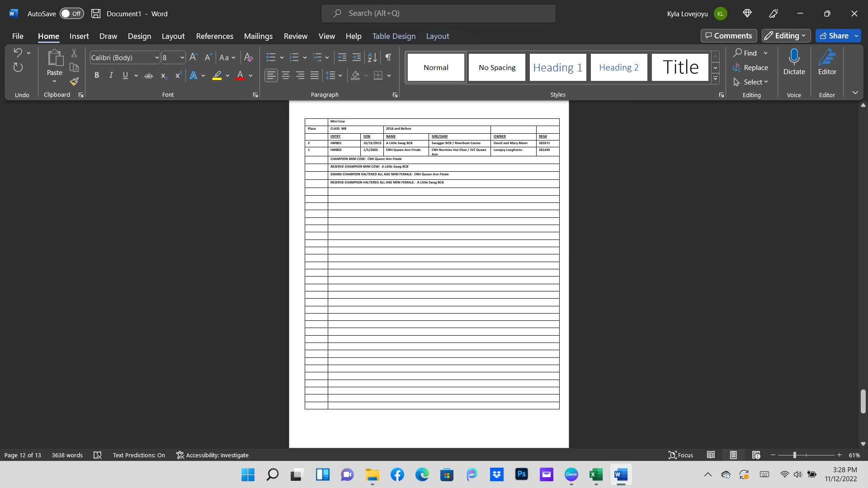
Task: Open Dictate microphone tool
Action: tap(794, 62)
